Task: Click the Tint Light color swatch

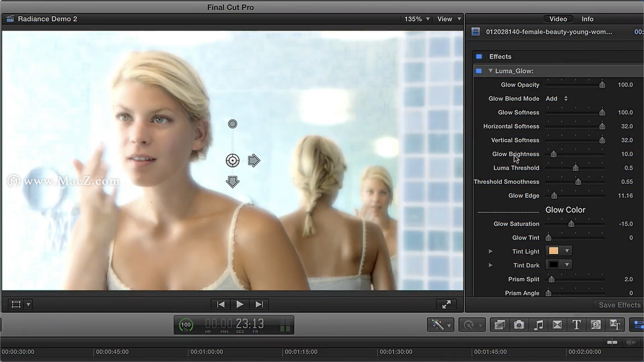Action: [x=554, y=251]
